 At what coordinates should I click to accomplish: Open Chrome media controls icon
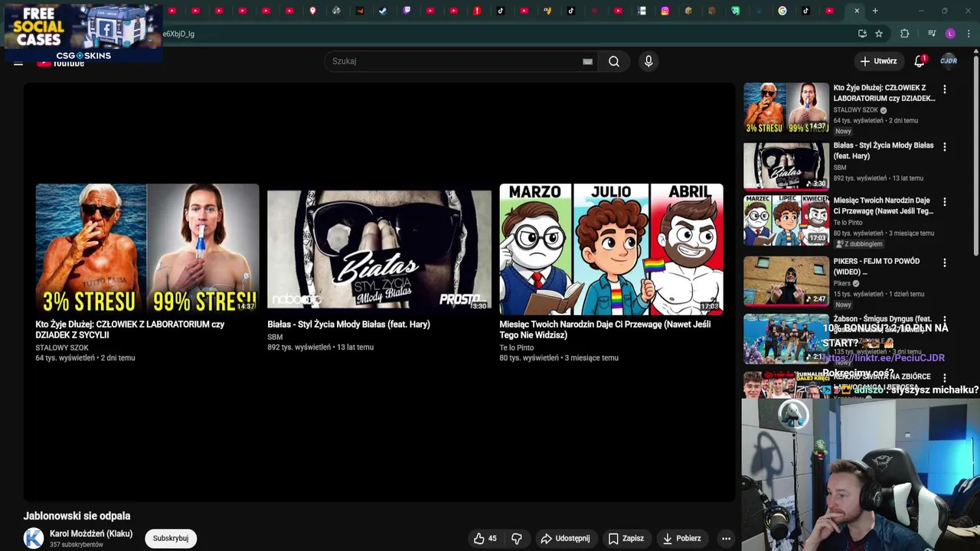931,34
